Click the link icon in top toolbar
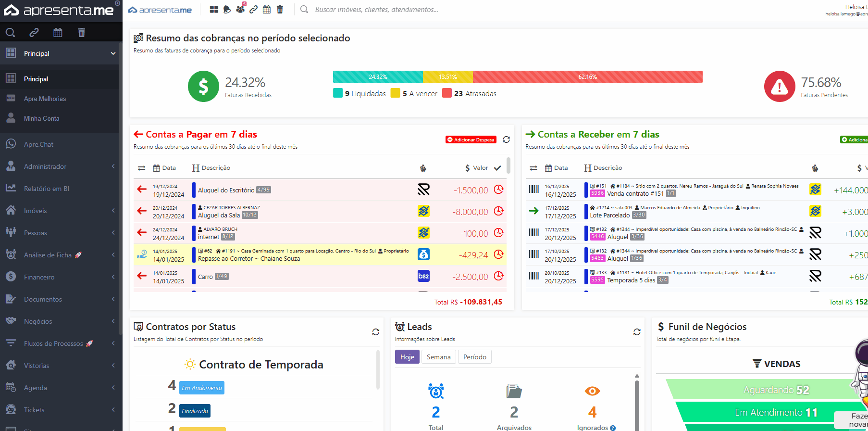This screenshot has width=868, height=431. point(253,10)
